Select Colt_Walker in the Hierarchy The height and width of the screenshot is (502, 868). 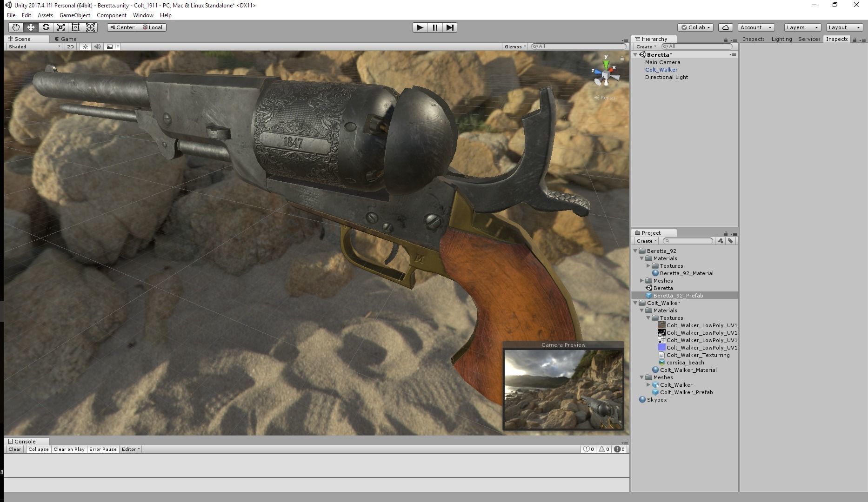661,69
